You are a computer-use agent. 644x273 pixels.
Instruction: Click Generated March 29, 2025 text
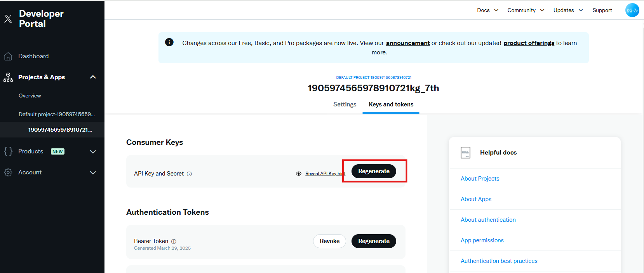(x=162, y=249)
